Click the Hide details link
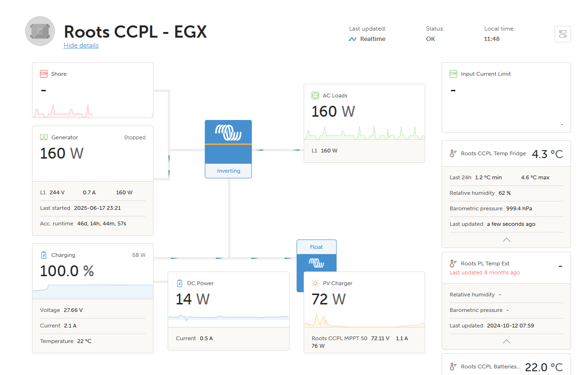The image size is (588, 375). pyautogui.click(x=81, y=45)
